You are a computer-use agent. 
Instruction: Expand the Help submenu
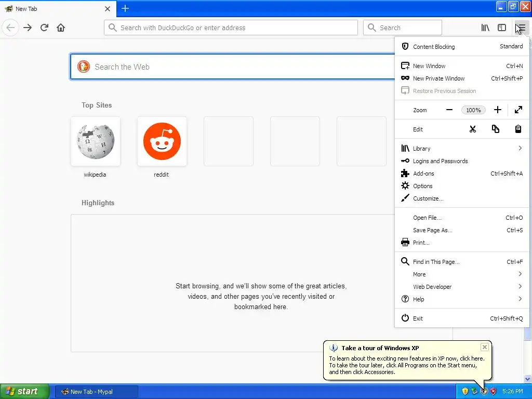[462, 299]
